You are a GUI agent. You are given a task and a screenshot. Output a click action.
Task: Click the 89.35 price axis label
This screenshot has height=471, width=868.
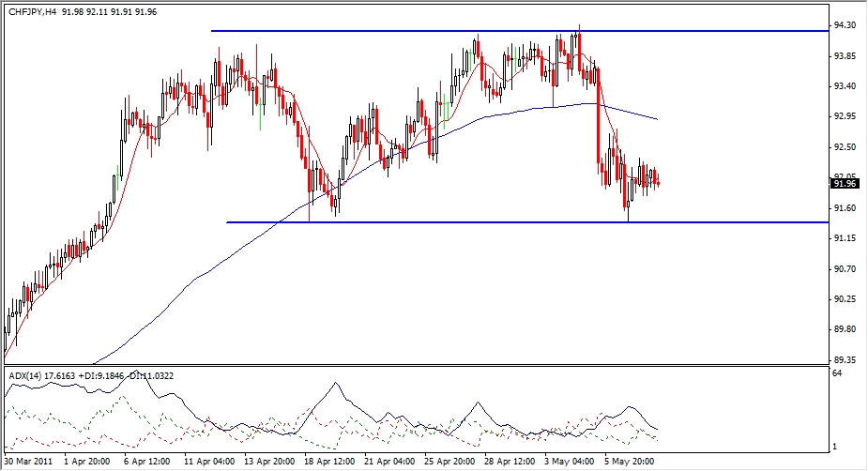pos(845,359)
